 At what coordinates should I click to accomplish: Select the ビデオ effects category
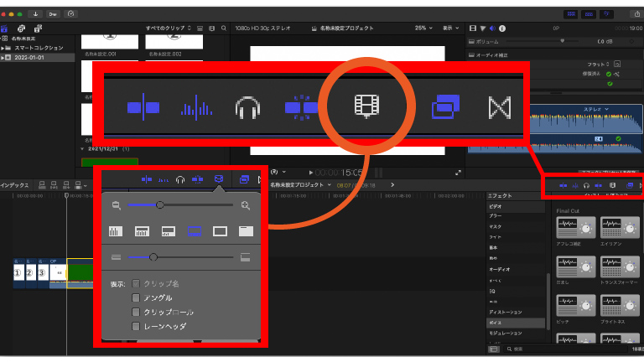516,206
